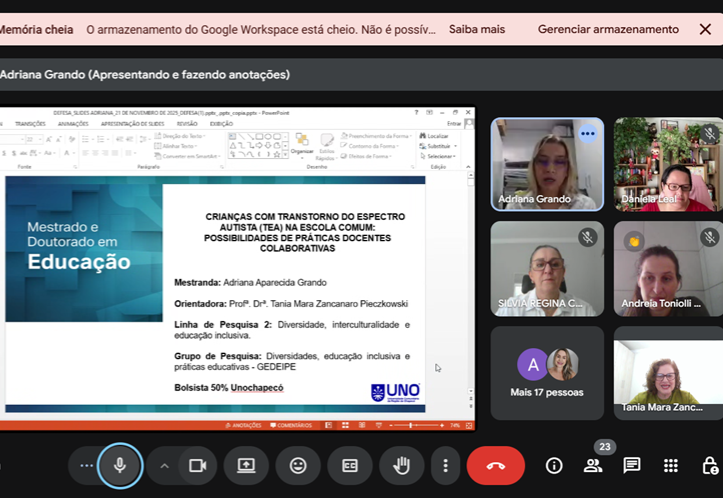This screenshot has width=723, height=498.
Task: Mute the microphone in the call bar
Action: pos(119,465)
